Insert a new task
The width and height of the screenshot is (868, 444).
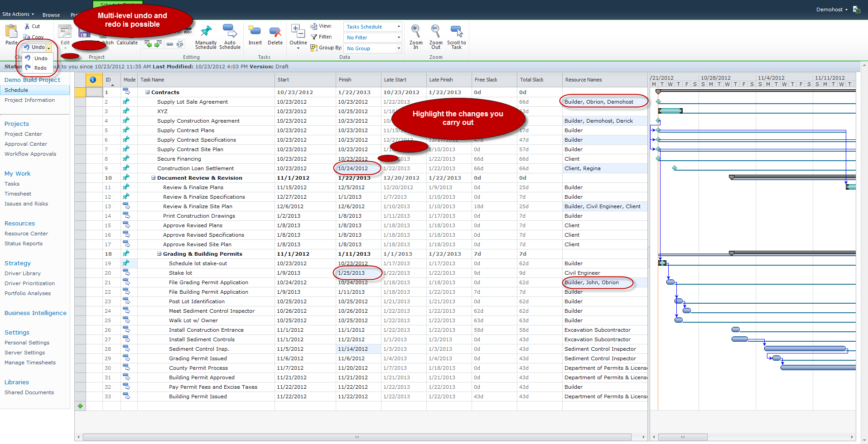(x=255, y=35)
